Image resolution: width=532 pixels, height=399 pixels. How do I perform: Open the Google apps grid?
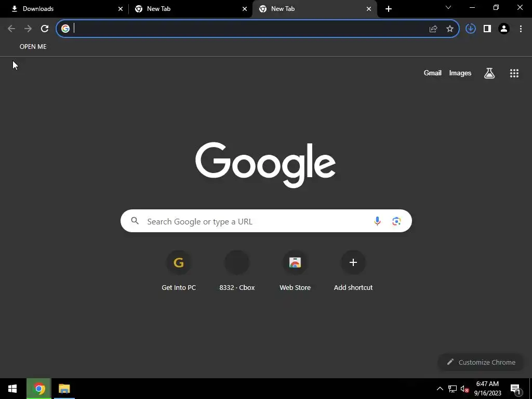pyautogui.click(x=514, y=73)
